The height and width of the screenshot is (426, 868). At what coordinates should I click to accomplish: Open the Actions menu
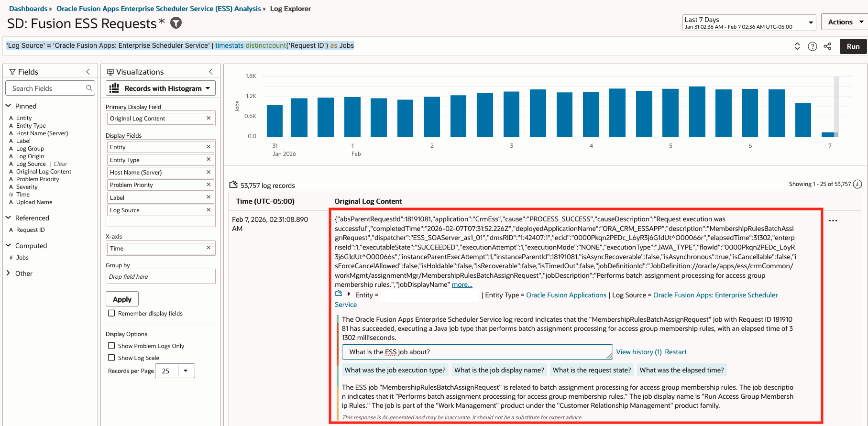tap(845, 22)
